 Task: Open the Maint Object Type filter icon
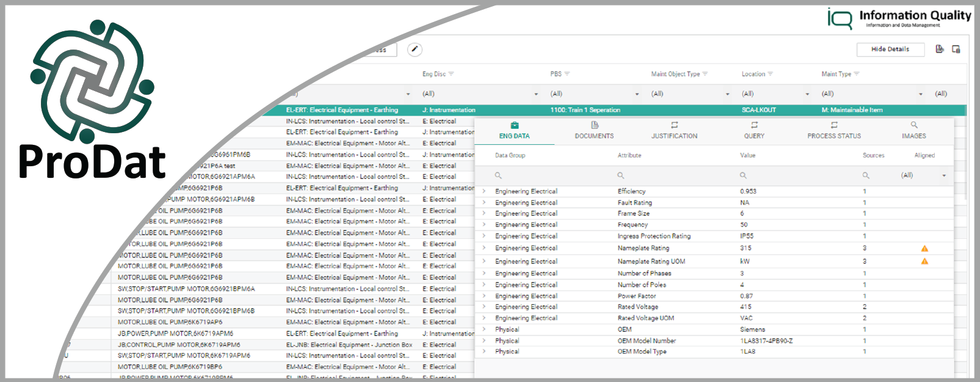(x=705, y=74)
